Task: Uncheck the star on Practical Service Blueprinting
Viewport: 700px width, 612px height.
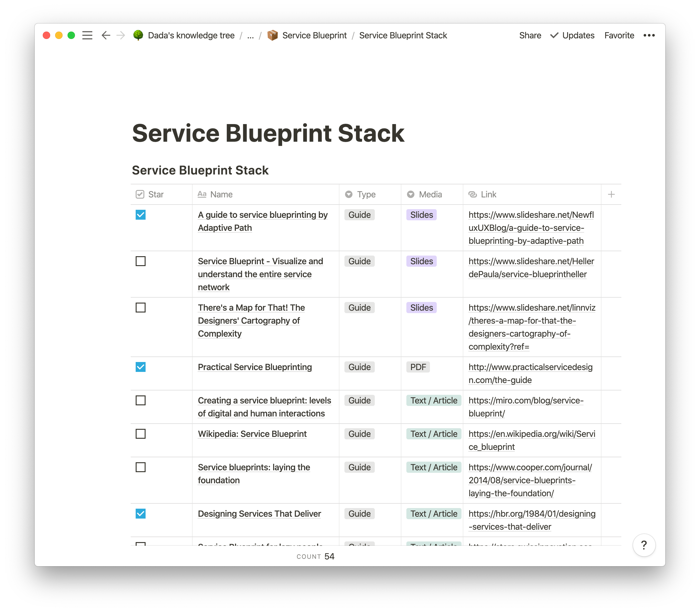Action: coord(141,367)
